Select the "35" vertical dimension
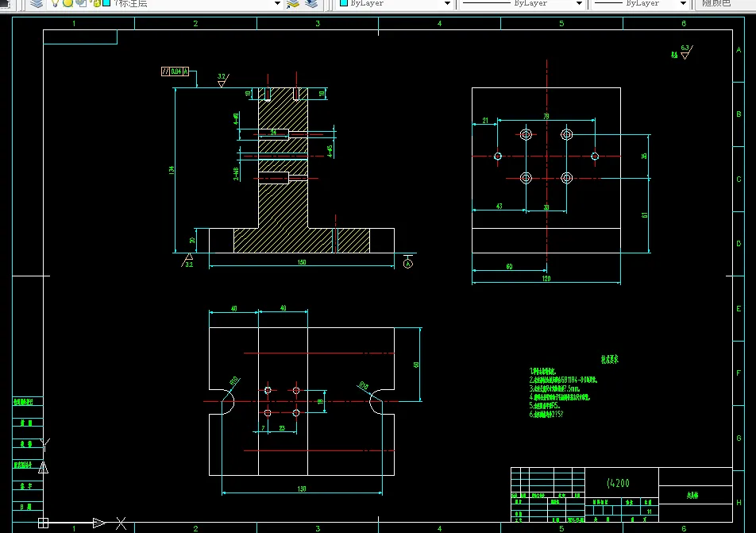756x533 pixels. click(645, 156)
